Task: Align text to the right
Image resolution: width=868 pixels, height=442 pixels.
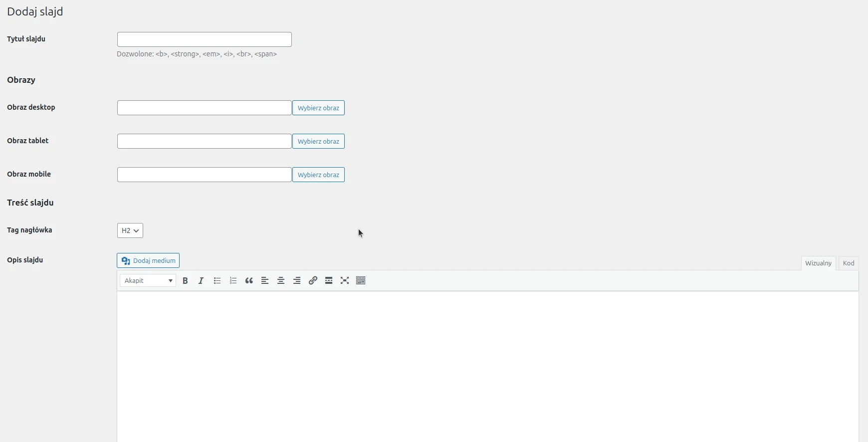Action: click(297, 281)
